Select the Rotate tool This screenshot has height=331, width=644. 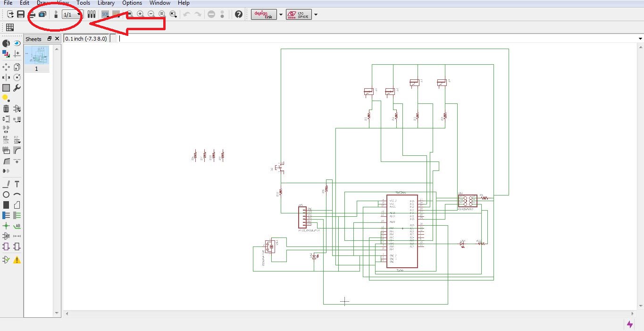[17, 77]
